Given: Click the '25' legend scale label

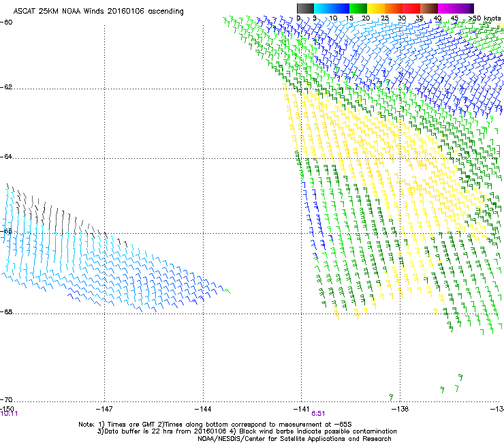Looking at the screenshot, I should click(385, 18).
